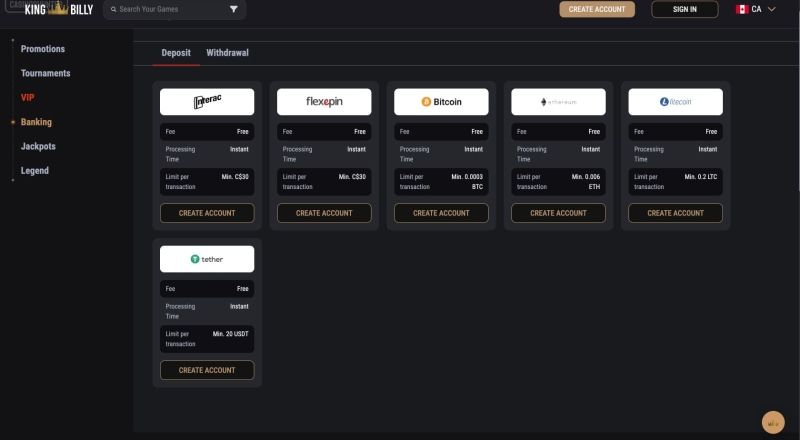Open Jackpots in the sidebar
800x440 pixels.
tap(38, 146)
